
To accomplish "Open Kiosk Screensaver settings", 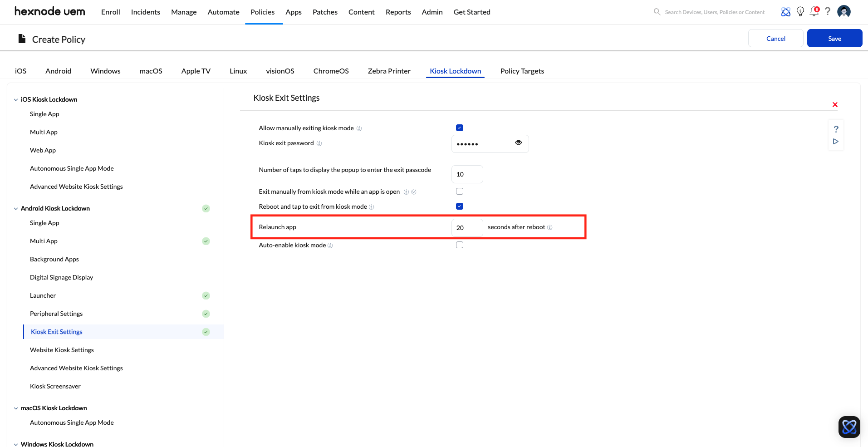I will pyautogui.click(x=55, y=386).
